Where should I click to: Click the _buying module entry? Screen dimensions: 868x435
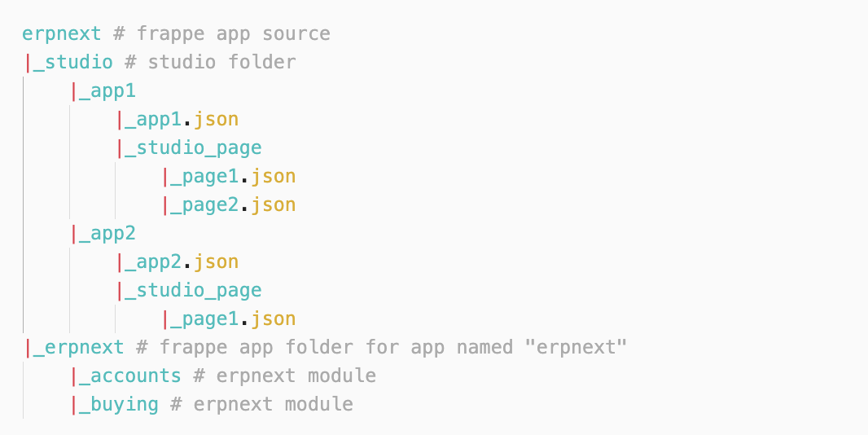point(118,405)
